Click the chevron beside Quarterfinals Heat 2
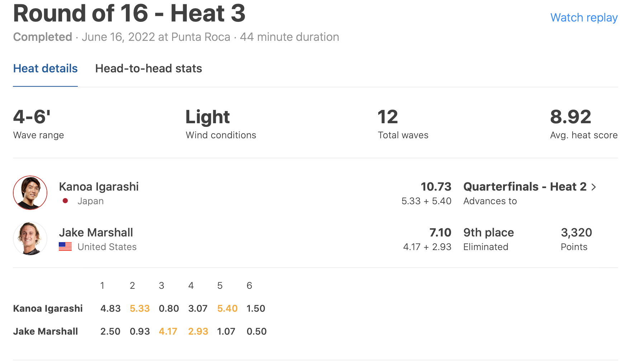Viewport: 626px width, 364px height. [x=594, y=187]
